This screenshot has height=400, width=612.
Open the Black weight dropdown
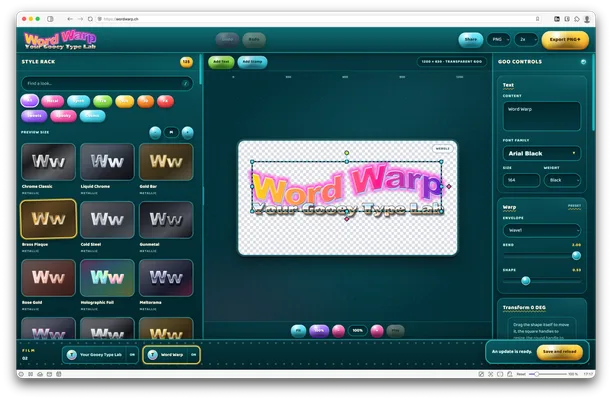[x=562, y=180]
